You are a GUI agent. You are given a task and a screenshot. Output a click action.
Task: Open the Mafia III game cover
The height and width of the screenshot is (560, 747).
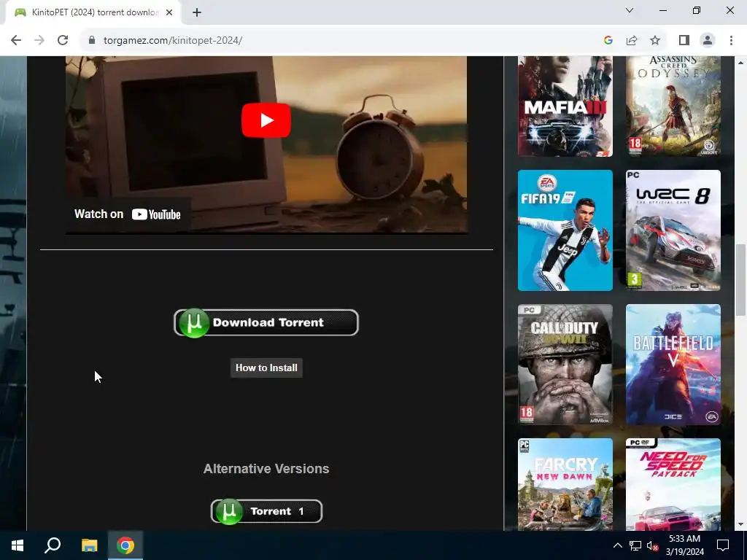pos(565,106)
